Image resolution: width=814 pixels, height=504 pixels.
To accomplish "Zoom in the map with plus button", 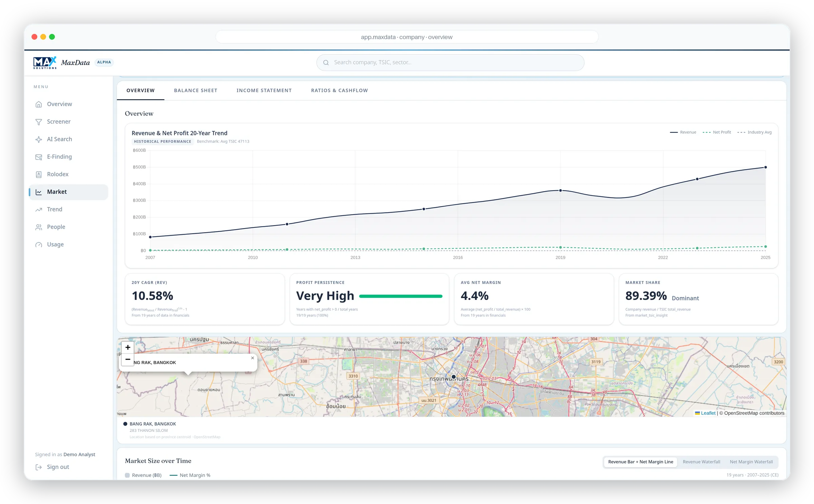I will (x=128, y=347).
